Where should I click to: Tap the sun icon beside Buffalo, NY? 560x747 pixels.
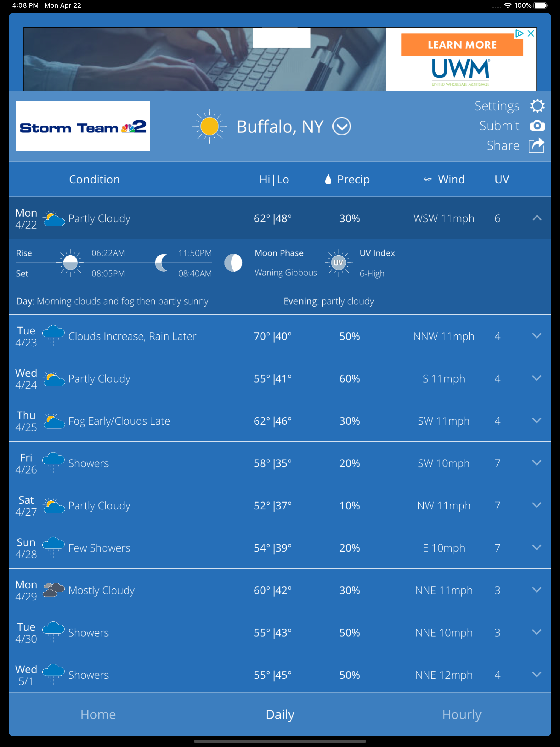(209, 126)
